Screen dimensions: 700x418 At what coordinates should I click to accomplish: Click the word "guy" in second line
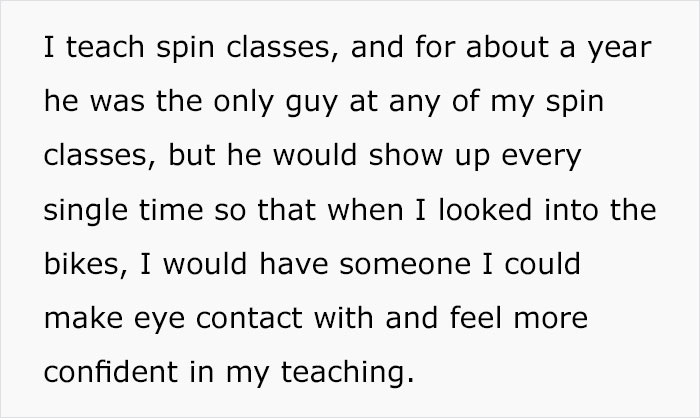click(x=312, y=104)
